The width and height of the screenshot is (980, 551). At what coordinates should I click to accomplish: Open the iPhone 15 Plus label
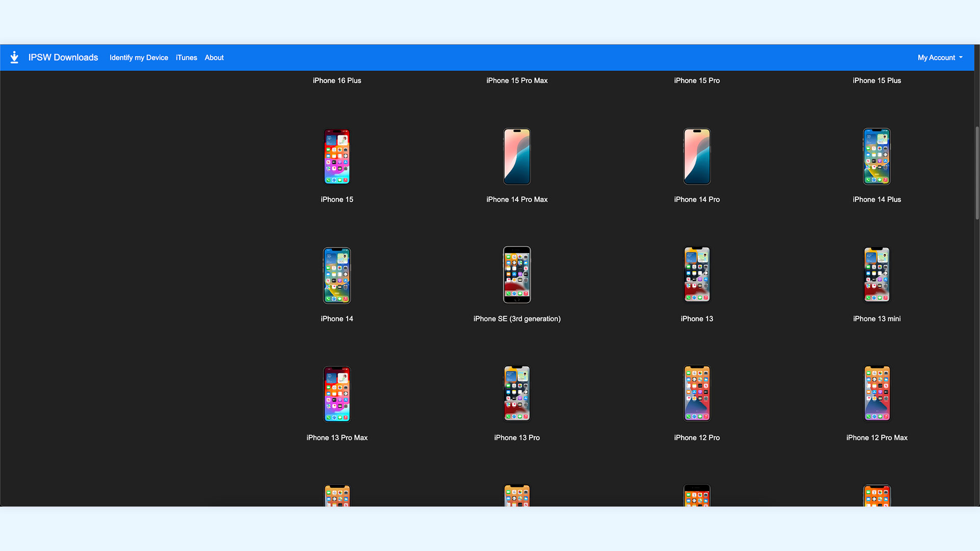tap(877, 81)
